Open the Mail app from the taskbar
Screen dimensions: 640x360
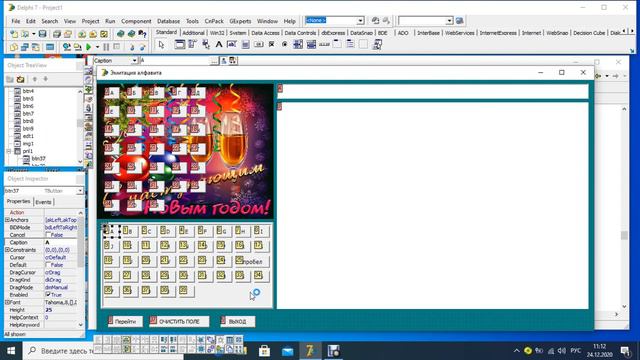(x=287, y=351)
